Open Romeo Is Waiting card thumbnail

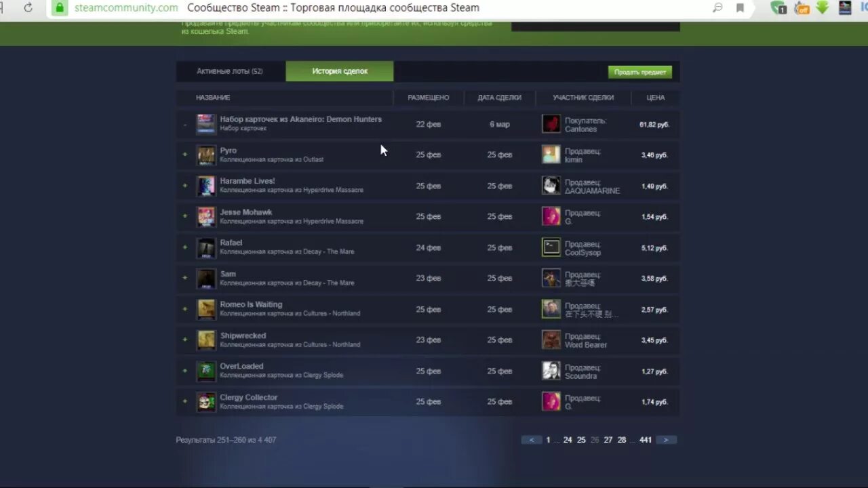click(x=206, y=309)
